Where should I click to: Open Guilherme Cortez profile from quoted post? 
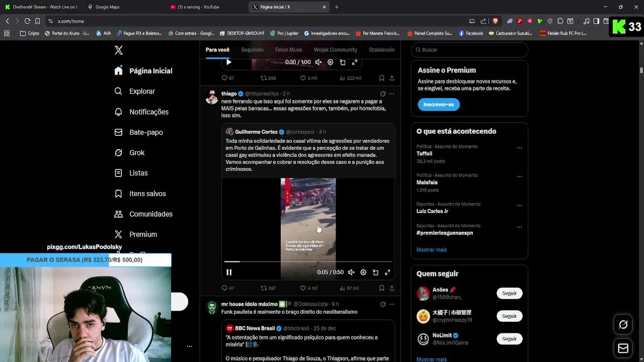(256, 132)
